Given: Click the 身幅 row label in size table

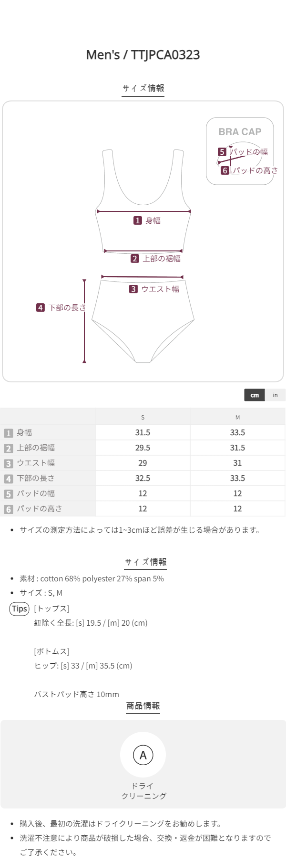Looking at the screenshot, I should (25, 432).
